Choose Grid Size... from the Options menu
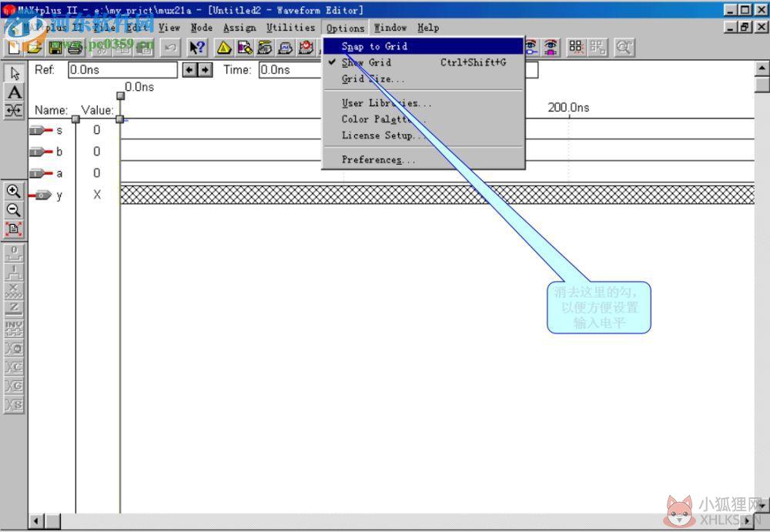Screen dimensions: 770x532 point(423,79)
